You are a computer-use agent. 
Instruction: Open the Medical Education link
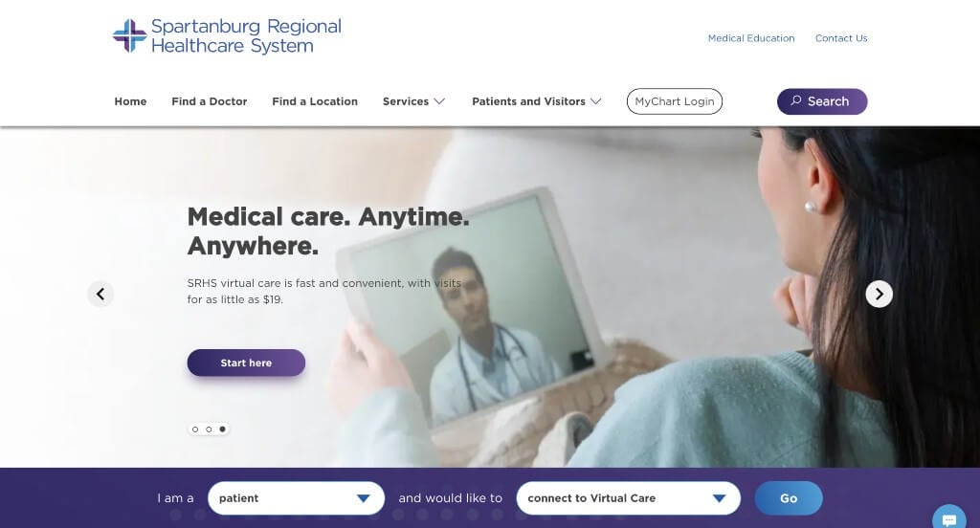tap(751, 38)
